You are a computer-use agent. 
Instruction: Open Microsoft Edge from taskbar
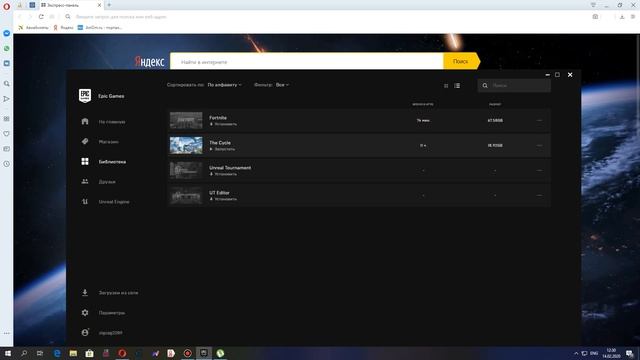tap(57, 353)
